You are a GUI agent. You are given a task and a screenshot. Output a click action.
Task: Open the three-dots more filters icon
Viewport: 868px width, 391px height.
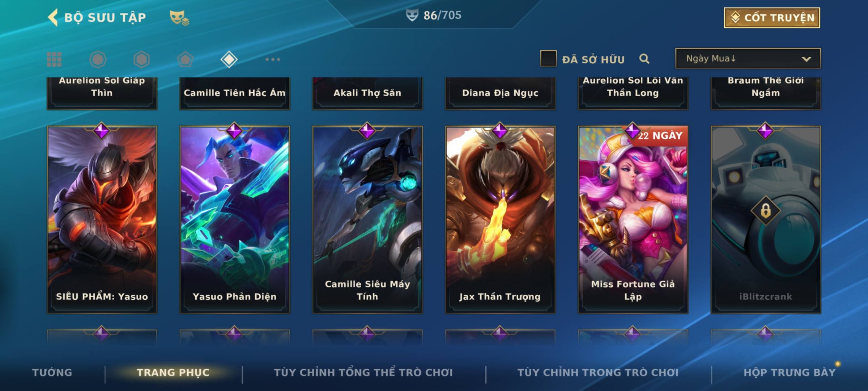click(273, 59)
